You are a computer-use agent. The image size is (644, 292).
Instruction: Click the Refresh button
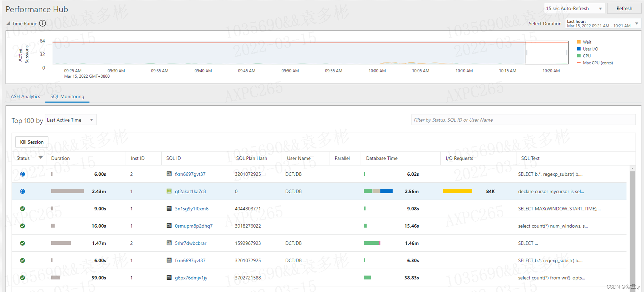pyautogui.click(x=624, y=8)
